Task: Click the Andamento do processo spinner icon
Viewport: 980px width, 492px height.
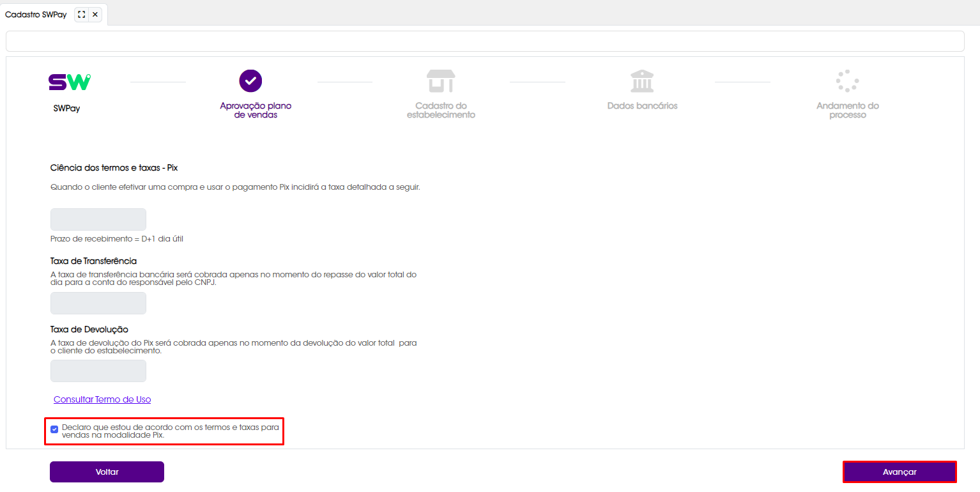Action: (x=847, y=81)
